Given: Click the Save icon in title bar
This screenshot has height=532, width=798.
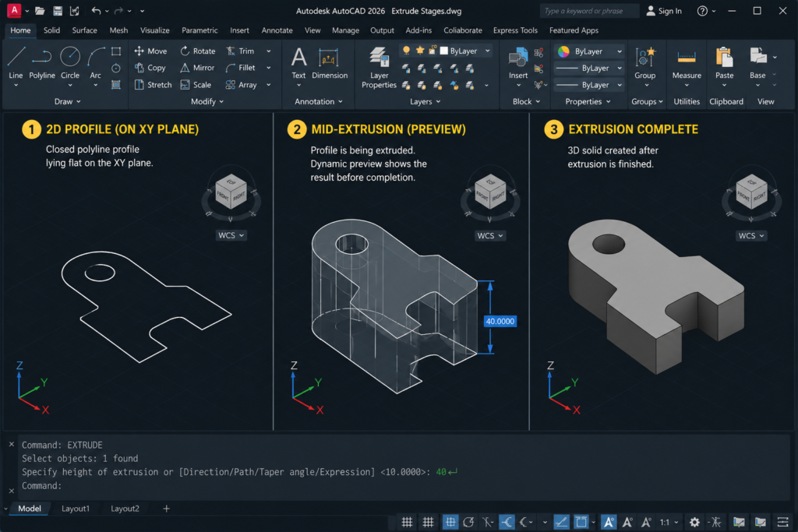Looking at the screenshot, I should [58, 11].
